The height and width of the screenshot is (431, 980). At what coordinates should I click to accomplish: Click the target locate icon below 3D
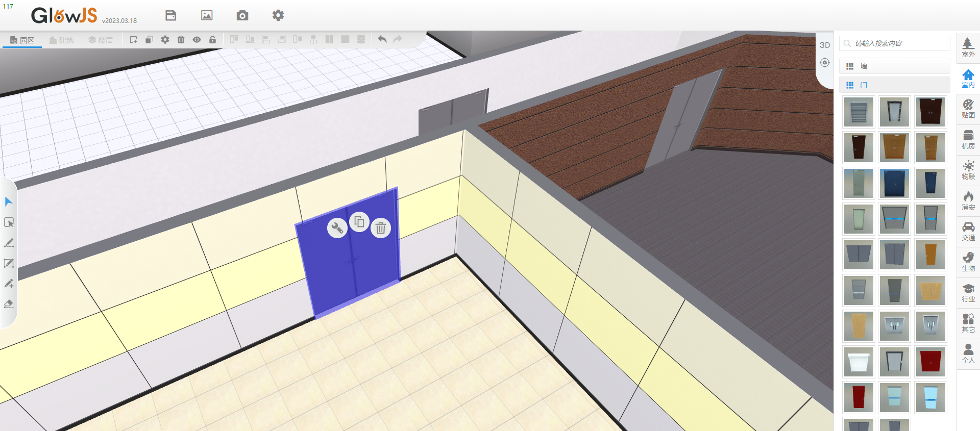(825, 62)
